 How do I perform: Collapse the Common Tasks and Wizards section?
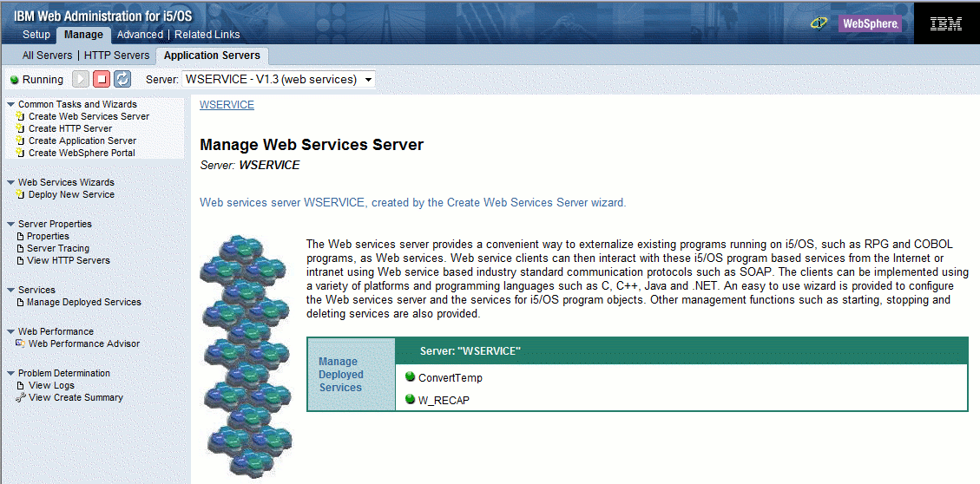(x=10, y=104)
